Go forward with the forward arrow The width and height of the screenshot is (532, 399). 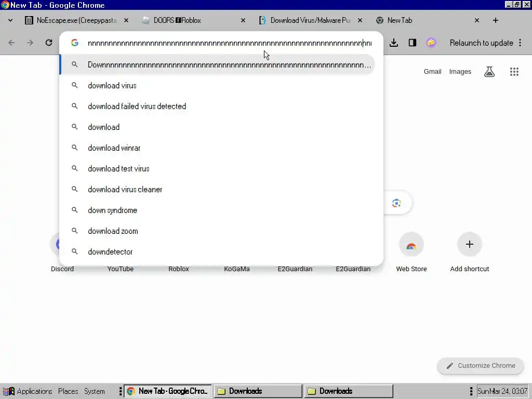(x=30, y=43)
